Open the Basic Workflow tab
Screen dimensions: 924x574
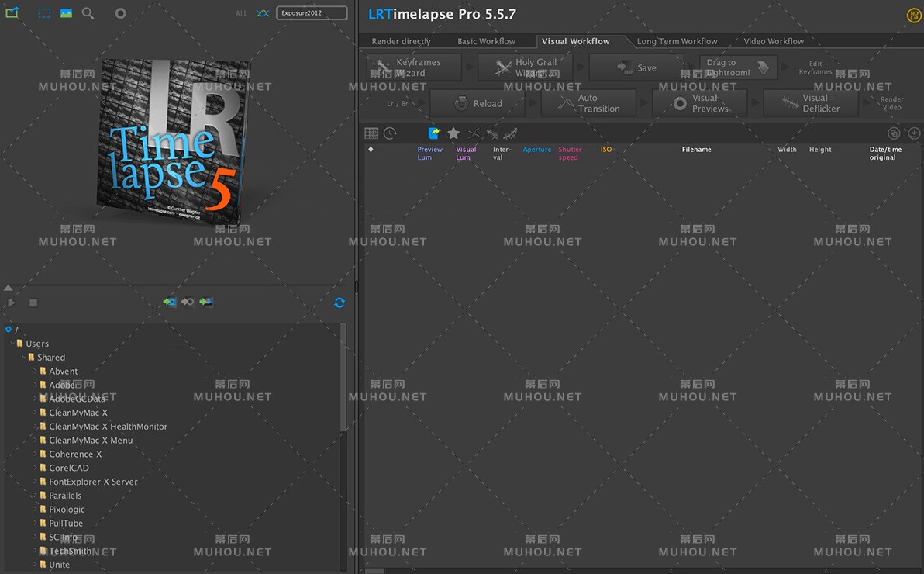coord(486,41)
